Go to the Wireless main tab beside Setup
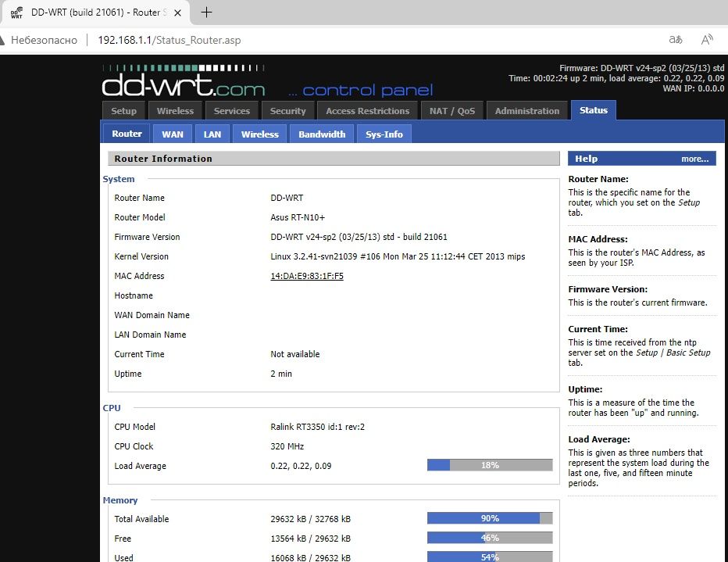The image size is (728, 562). 175,111
